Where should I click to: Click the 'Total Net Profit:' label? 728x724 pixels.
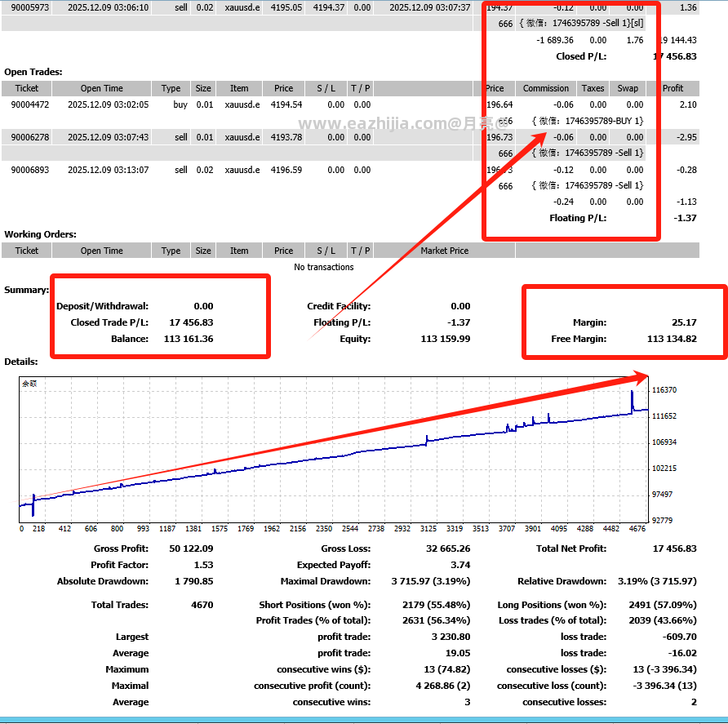pos(571,549)
